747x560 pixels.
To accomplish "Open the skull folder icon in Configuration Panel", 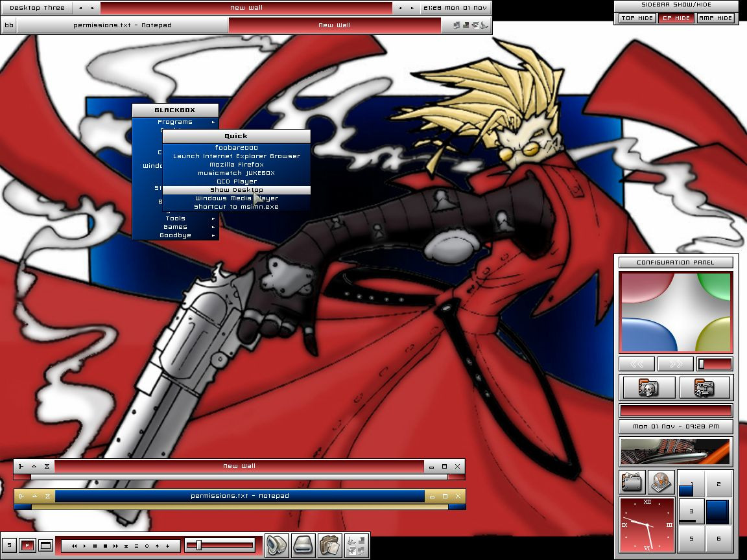I will point(649,387).
